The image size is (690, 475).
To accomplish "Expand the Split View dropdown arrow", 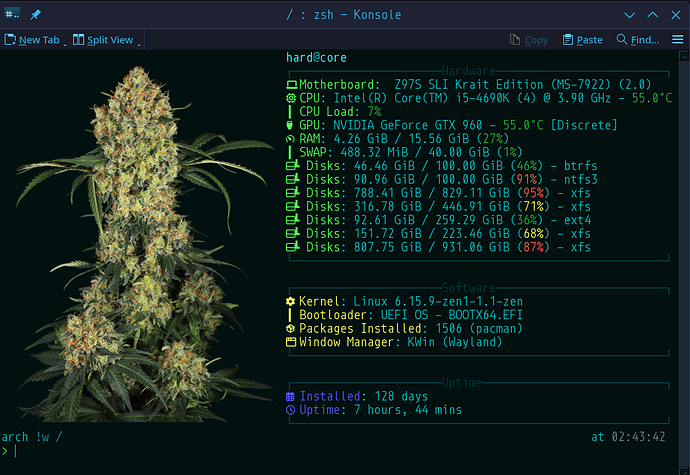I will 139,41.
